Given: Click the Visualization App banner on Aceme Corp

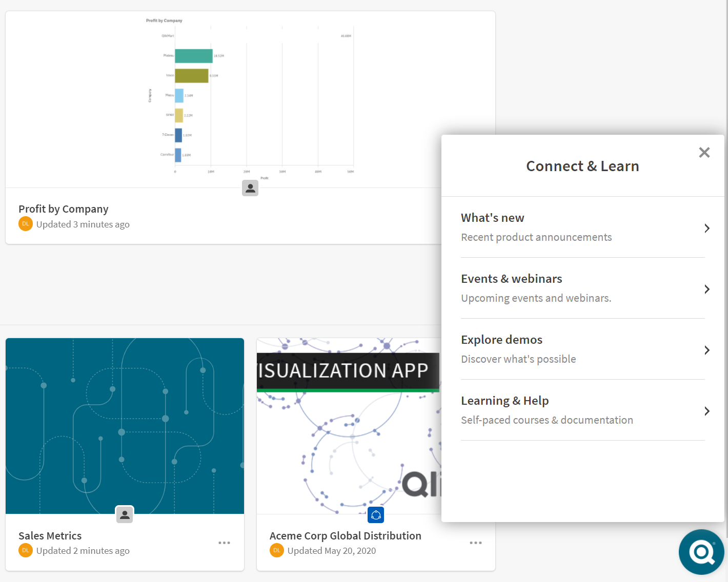Looking at the screenshot, I should [x=348, y=369].
